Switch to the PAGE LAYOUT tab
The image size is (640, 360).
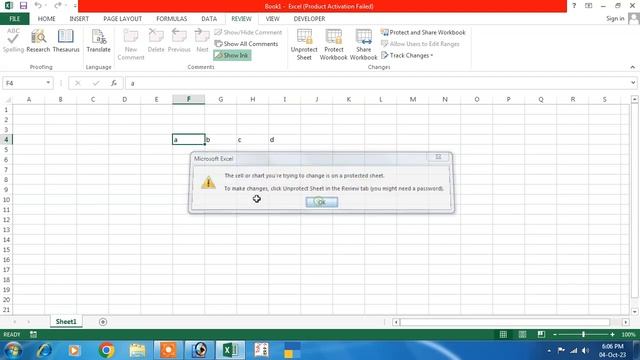pos(122,19)
